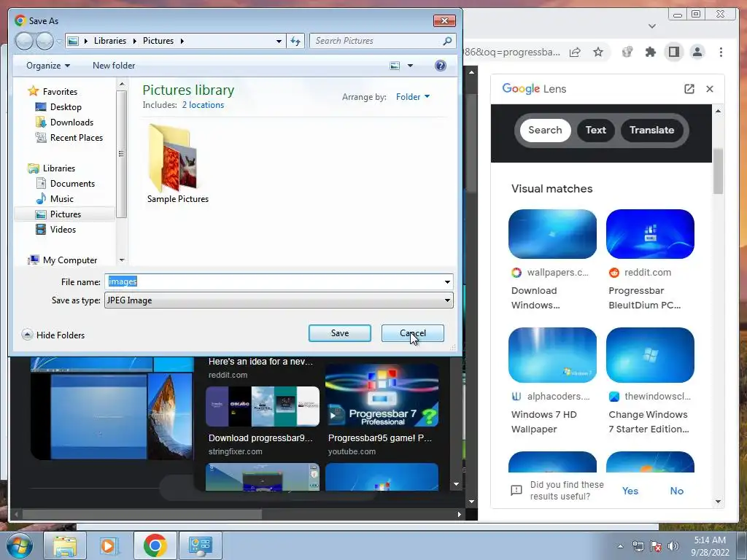747x560 pixels.
Task: Click the arrow after Libraries in breadcrumb
Action: point(134,41)
